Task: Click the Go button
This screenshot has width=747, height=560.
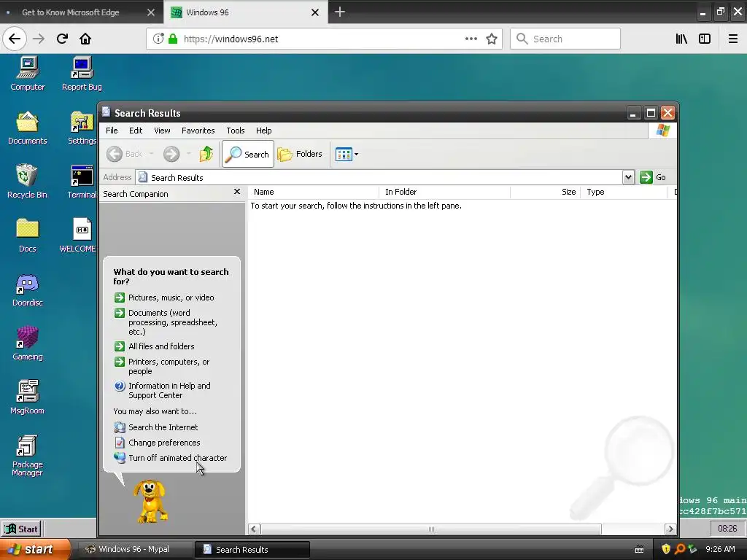Action: coord(653,177)
